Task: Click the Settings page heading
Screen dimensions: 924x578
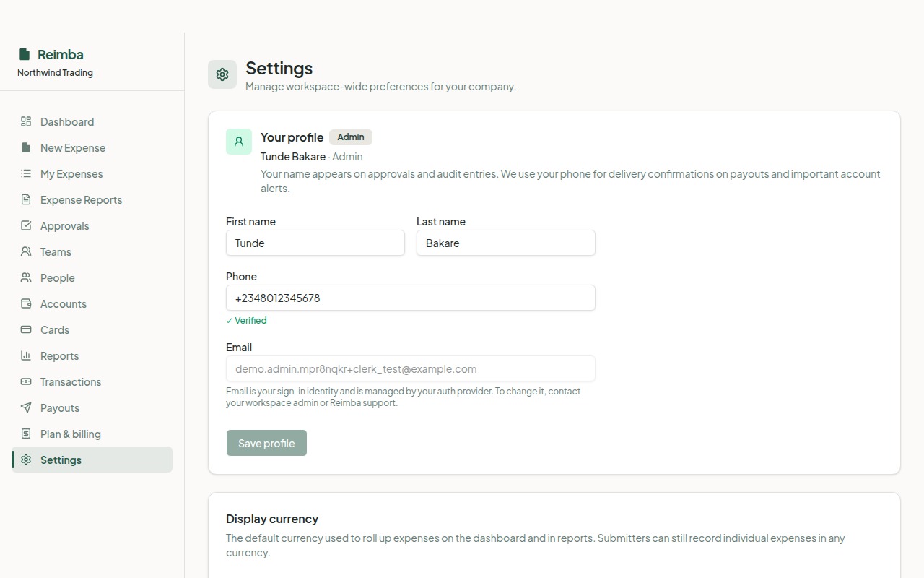Action: pos(279,68)
